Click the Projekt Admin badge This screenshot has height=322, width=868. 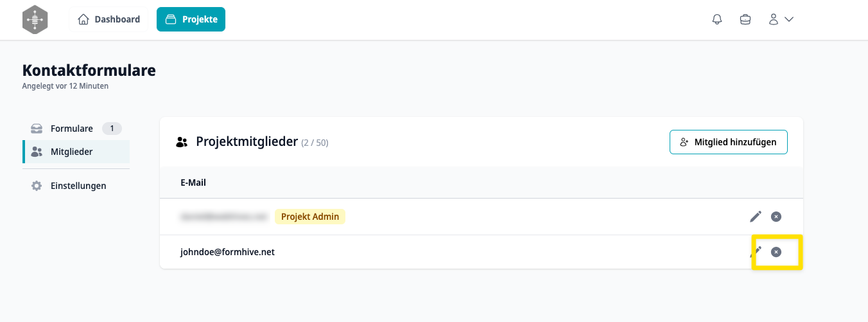[310, 217]
